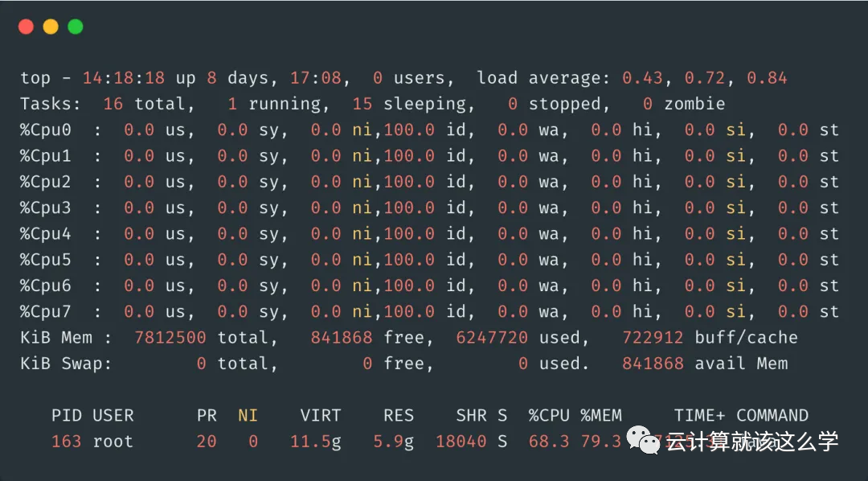This screenshot has width=868, height=481.
Task: Click the used memory value 6247720
Action: tap(492, 338)
